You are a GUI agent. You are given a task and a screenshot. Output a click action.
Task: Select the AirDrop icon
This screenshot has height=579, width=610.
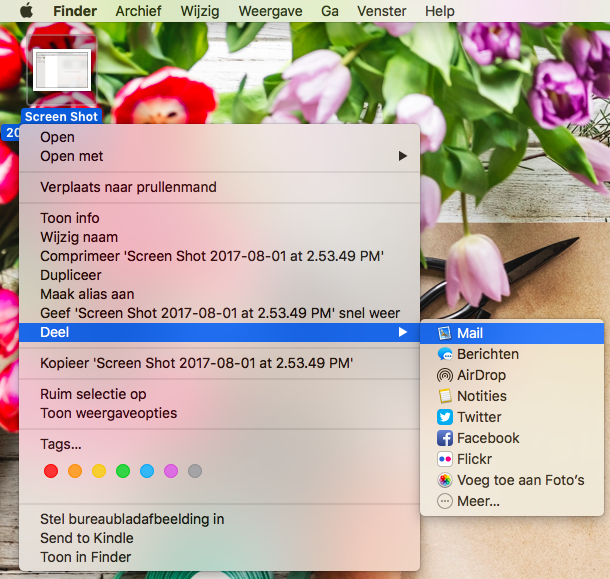click(445, 375)
